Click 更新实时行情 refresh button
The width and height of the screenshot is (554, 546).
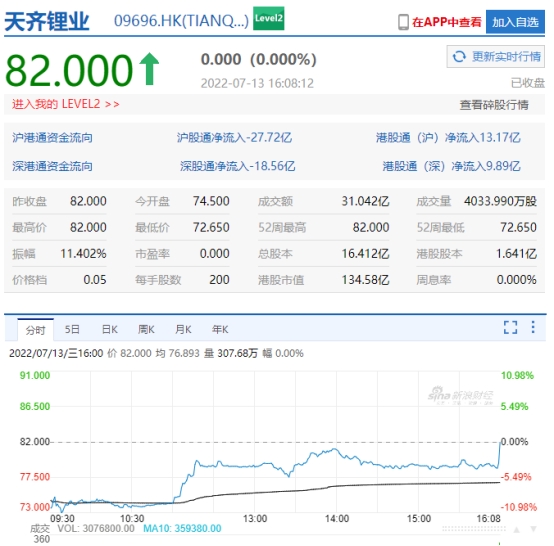point(496,57)
